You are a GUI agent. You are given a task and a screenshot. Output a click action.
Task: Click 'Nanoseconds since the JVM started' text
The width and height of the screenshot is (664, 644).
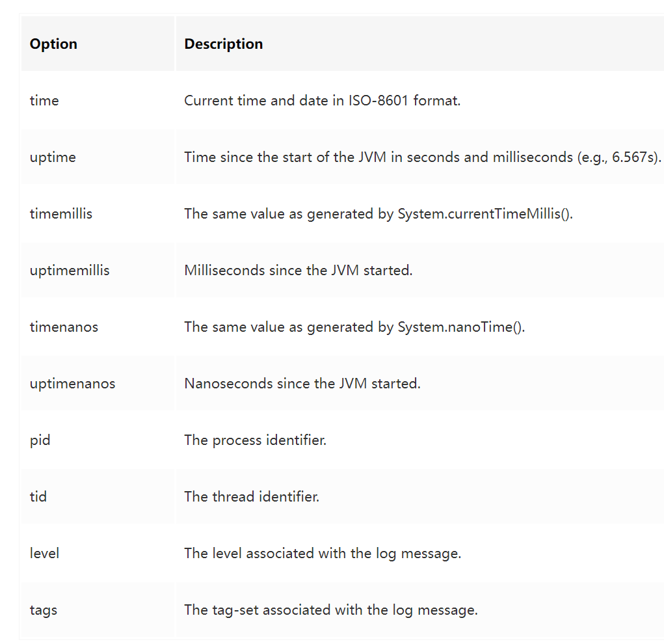302,383
